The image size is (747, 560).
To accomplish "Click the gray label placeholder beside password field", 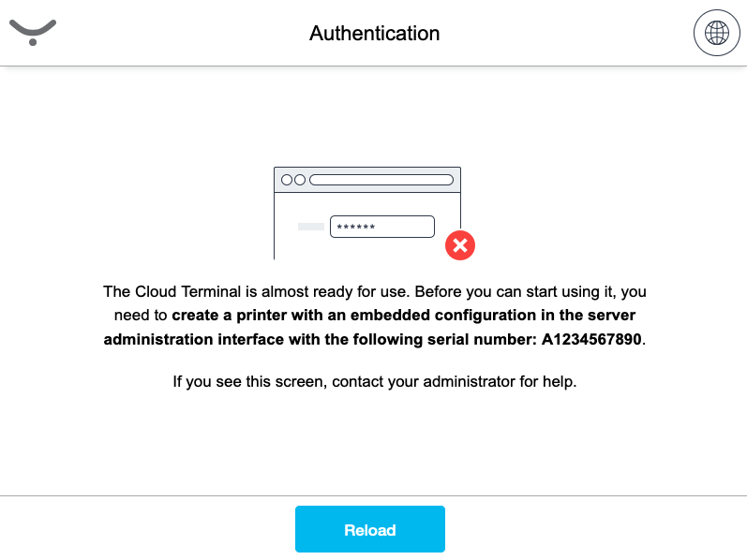I will coord(310,227).
